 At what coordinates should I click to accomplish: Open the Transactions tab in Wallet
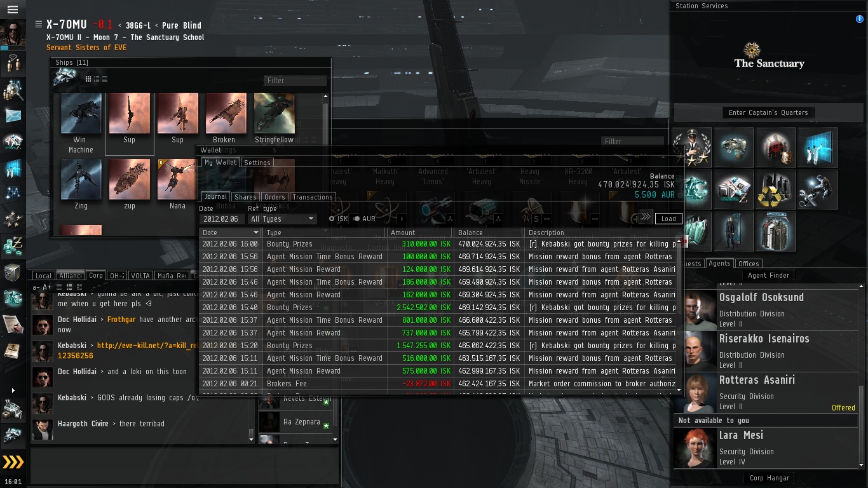tap(313, 197)
